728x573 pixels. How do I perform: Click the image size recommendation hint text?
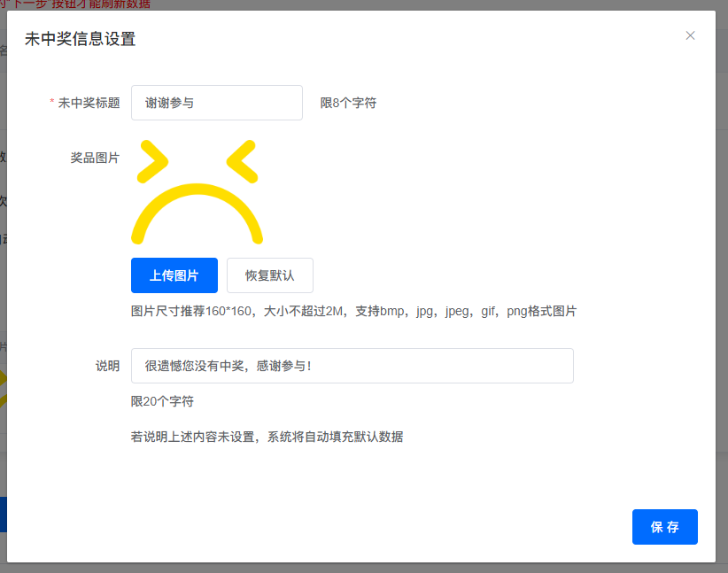point(353,311)
